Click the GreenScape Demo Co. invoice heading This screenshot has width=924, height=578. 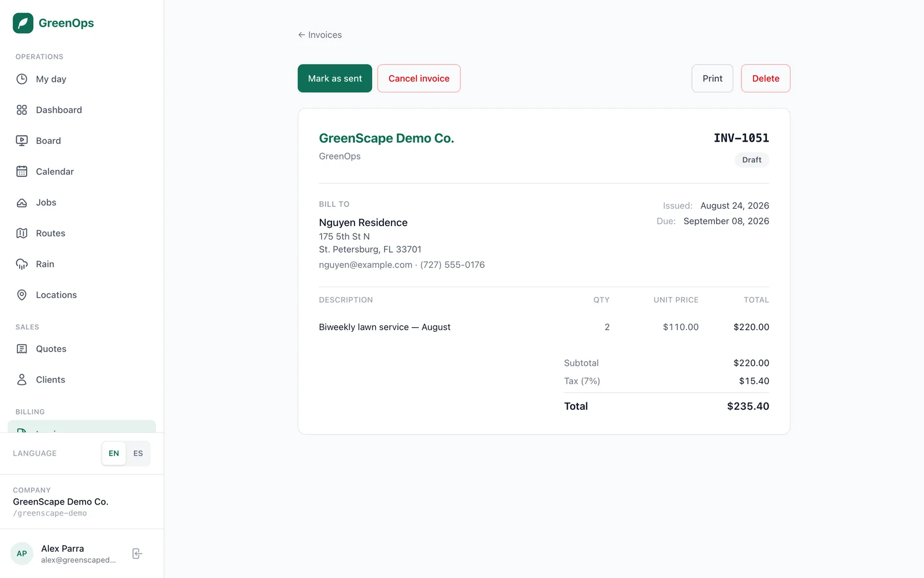click(x=386, y=138)
